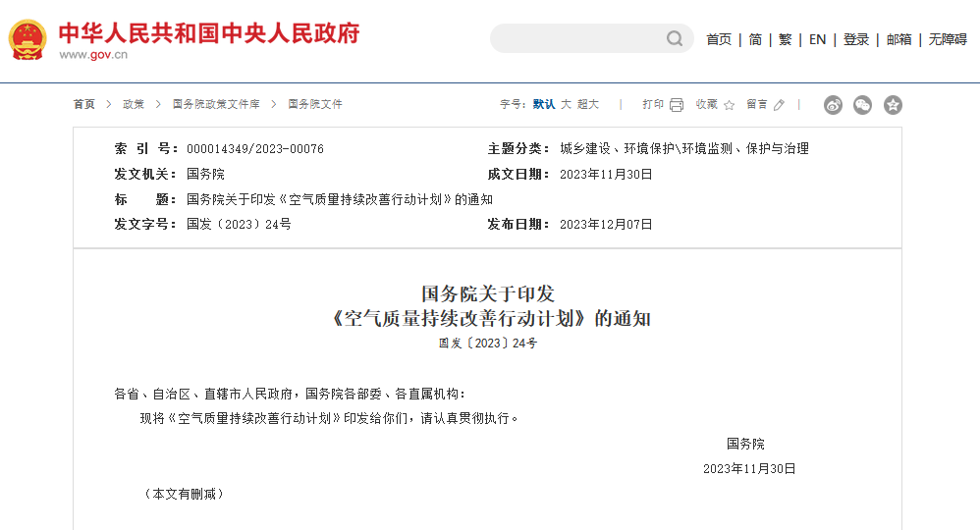Switch to Traditional Chinese 繁
The width and height of the screenshot is (980, 530).
(x=785, y=39)
